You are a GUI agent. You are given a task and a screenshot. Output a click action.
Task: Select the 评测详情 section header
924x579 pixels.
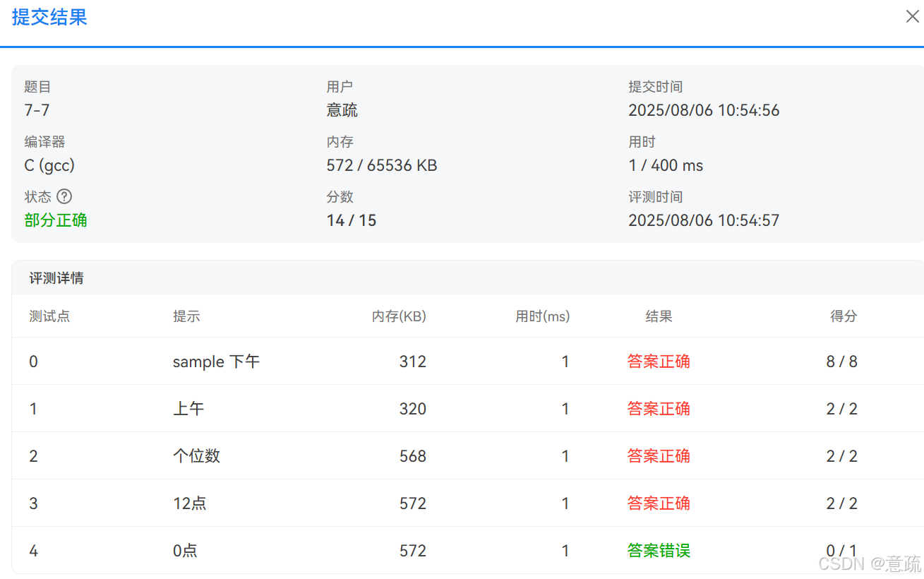coord(56,278)
